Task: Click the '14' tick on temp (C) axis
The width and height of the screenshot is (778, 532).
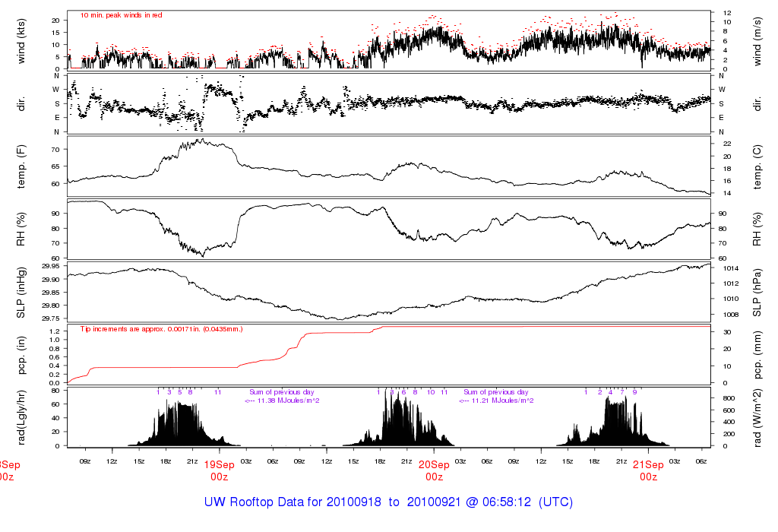Action: pos(727,194)
